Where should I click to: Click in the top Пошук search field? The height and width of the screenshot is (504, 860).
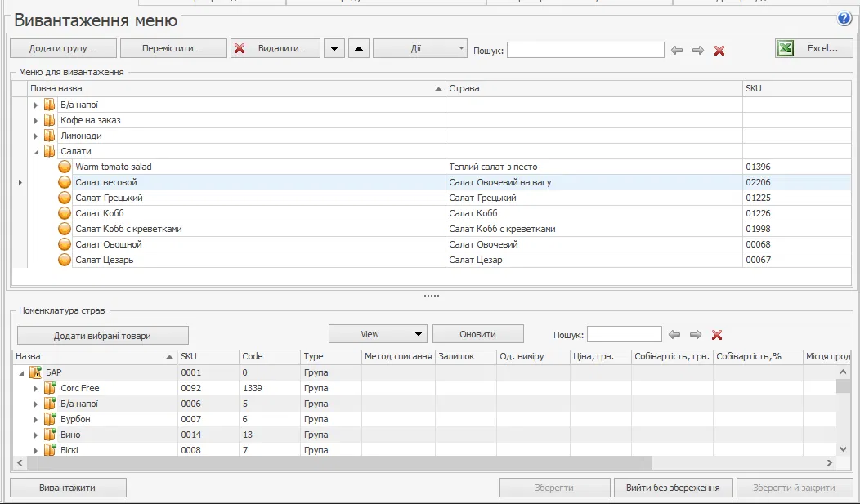coord(585,51)
